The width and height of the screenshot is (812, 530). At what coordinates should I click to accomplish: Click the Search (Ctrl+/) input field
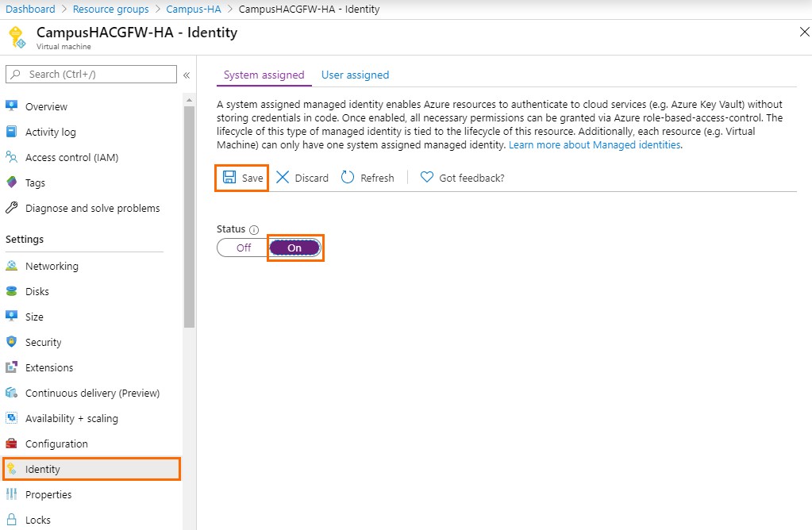[x=91, y=74]
